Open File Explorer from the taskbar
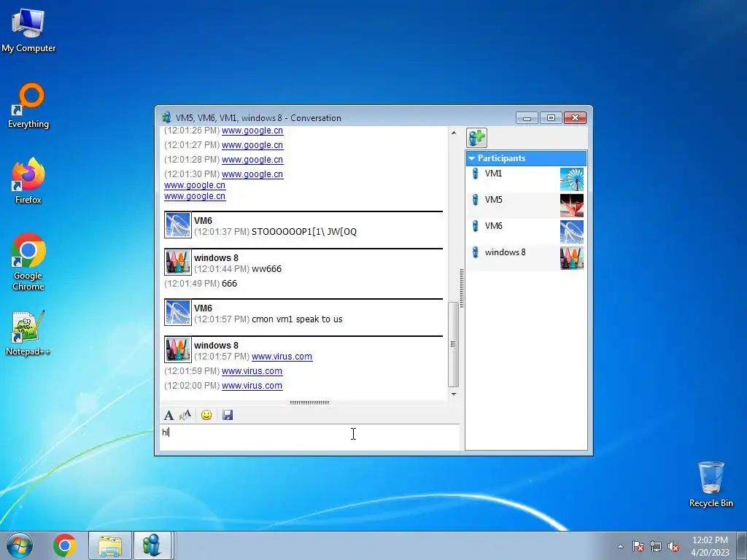747x560 pixels. point(110,545)
